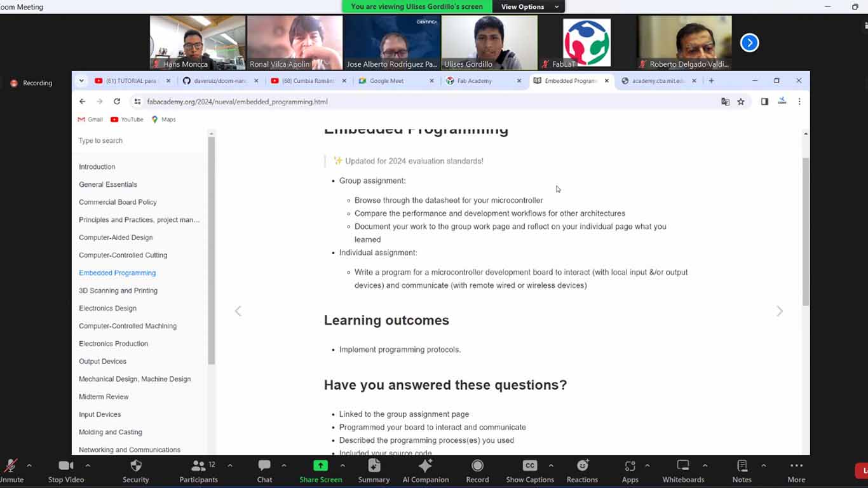Expand video options arrow next to Stop Video
This screenshot has width=868, height=488.
pos(88,466)
